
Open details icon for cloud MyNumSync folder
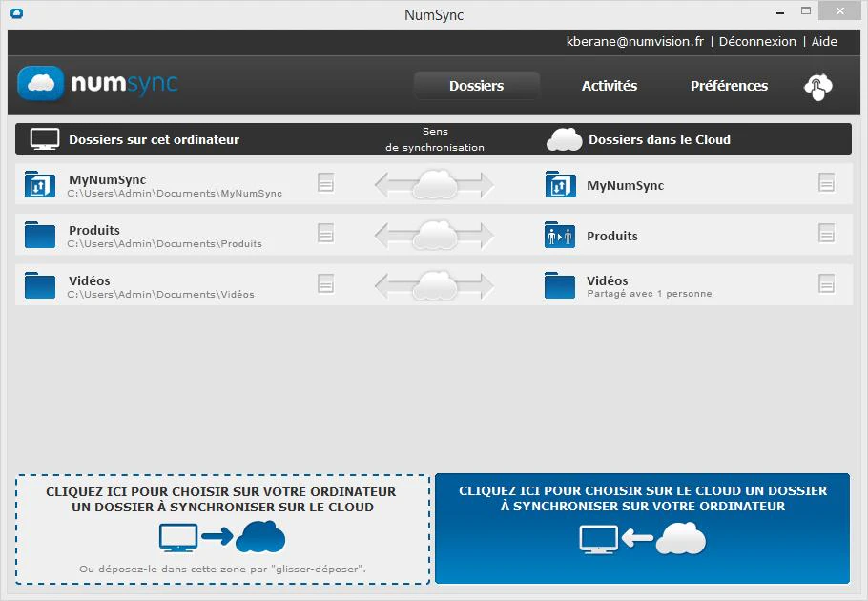tap(826, 182)
